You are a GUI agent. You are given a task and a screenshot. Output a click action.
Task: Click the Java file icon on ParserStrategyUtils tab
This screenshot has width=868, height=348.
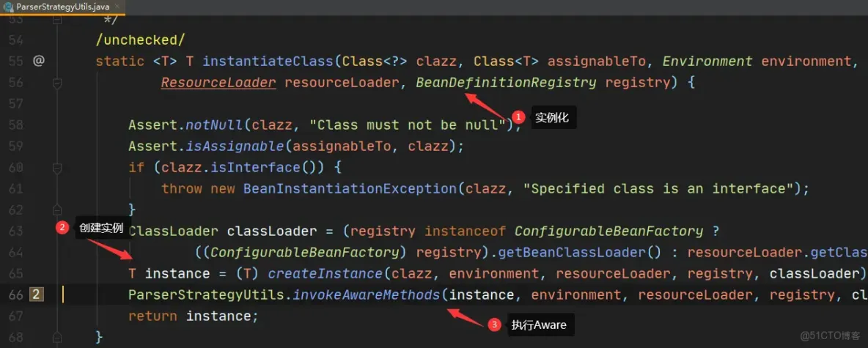8,7
